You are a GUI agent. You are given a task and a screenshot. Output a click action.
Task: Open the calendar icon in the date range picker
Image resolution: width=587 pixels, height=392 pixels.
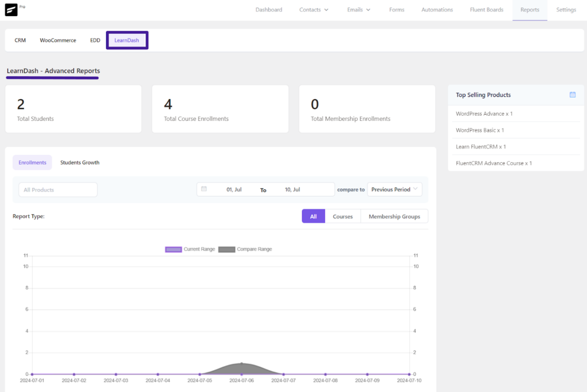pyautogui.click(x=205, y=189)
